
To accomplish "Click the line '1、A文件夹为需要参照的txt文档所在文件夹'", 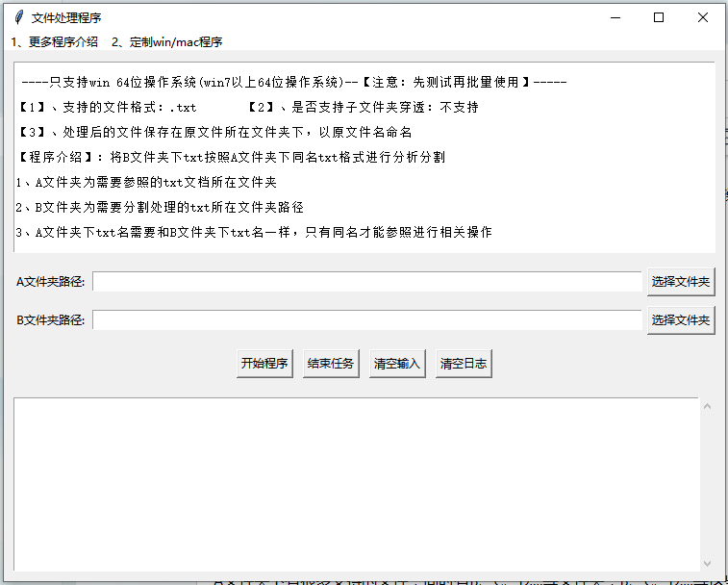I will coord(146,182).
